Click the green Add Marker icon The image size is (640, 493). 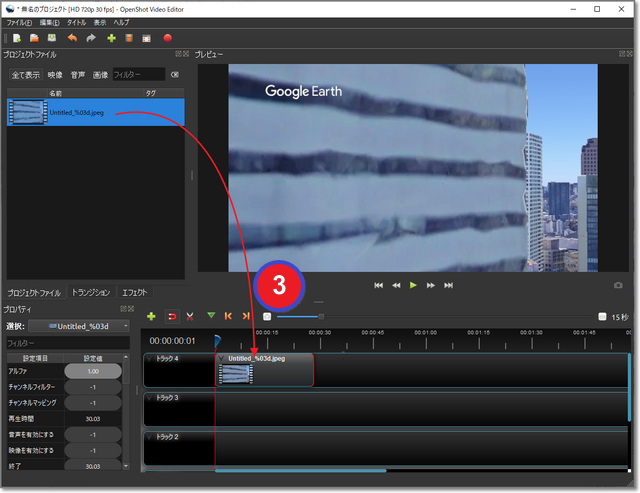(x=211, y=316)
